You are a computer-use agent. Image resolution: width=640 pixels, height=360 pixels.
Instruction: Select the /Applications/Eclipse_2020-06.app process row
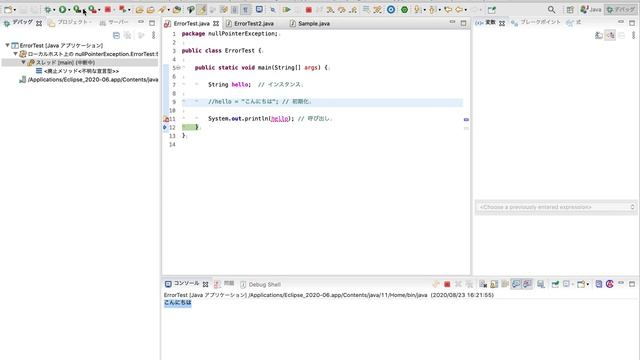point(89,80)
